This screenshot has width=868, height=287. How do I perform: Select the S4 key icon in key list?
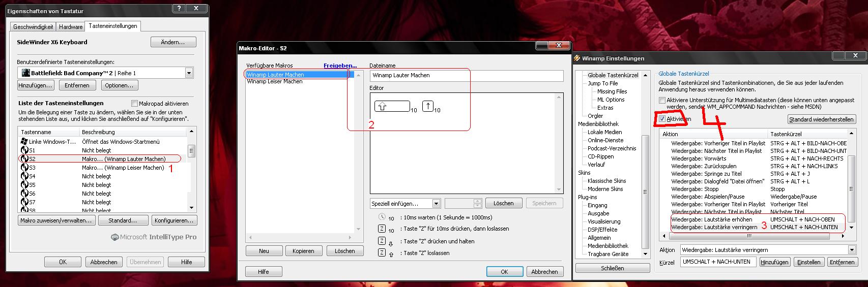pos(24,176)
